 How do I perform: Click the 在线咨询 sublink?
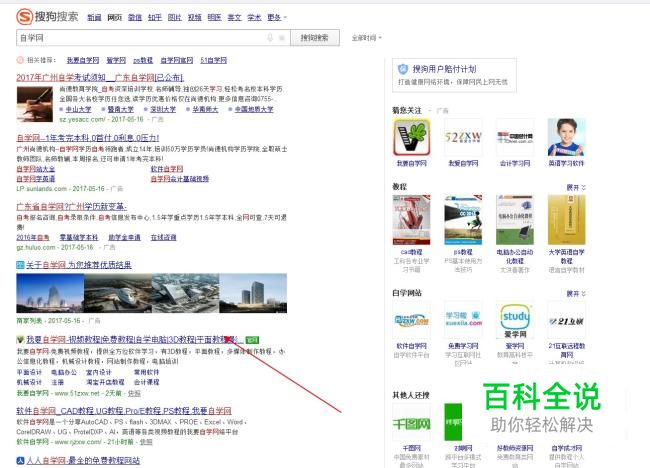click(x=163, y=237)
